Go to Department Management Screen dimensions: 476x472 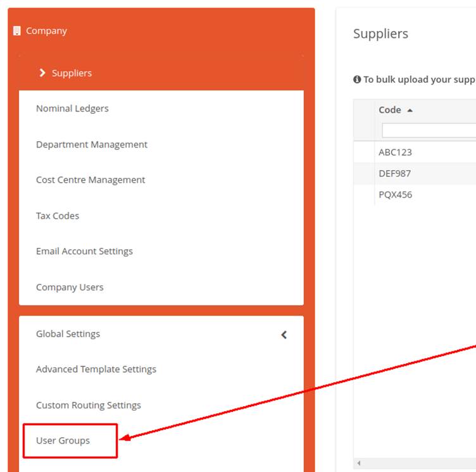[x=92, y=144]
